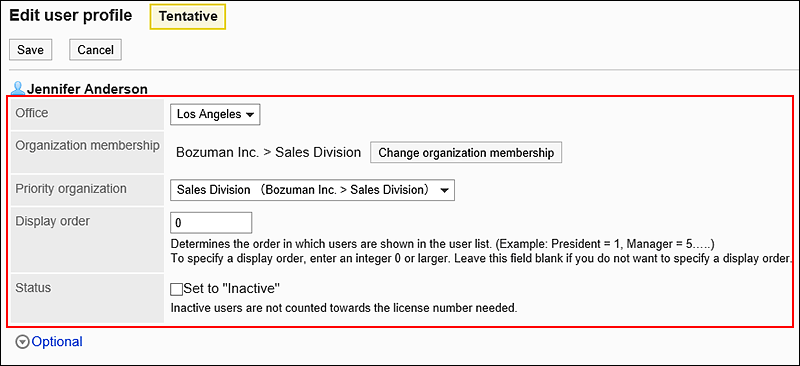Click the Save button

pyautogui.click(x=31, y=50)
